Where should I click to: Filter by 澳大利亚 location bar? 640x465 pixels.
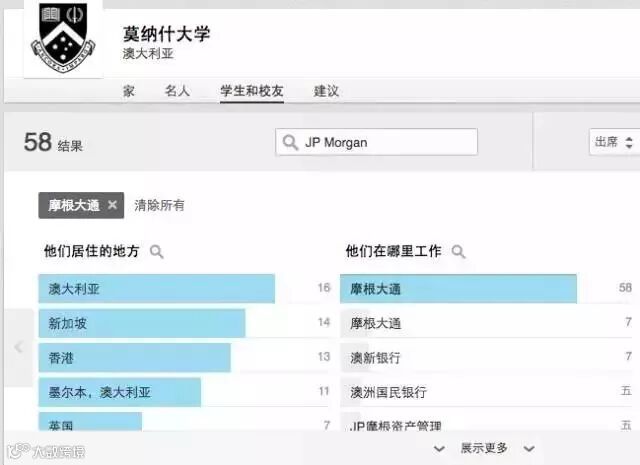click(157, 289)
